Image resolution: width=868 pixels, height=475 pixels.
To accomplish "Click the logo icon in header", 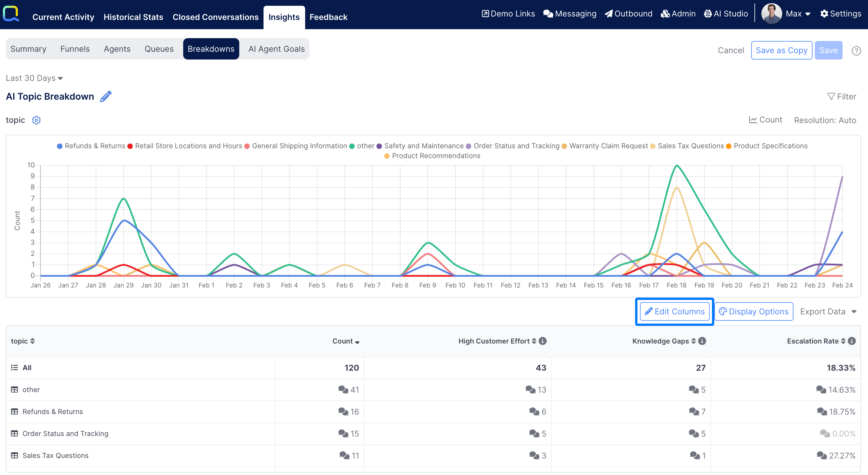I will pos(11,14).
